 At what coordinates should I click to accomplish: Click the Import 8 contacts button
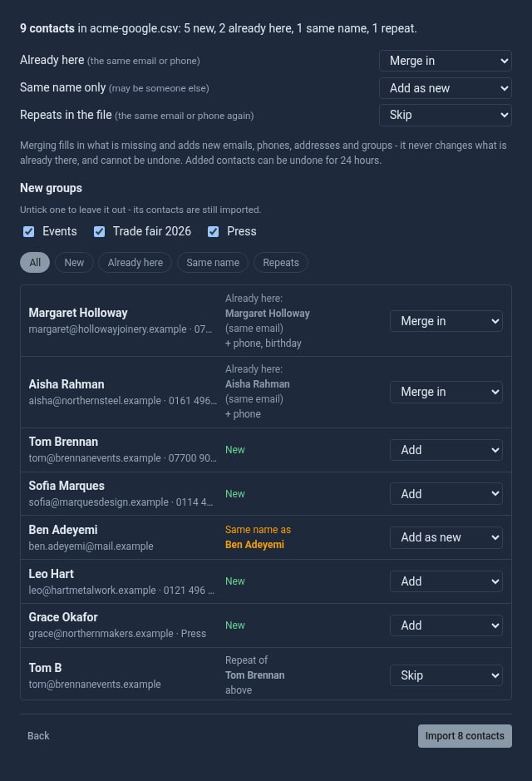point(465,736)
